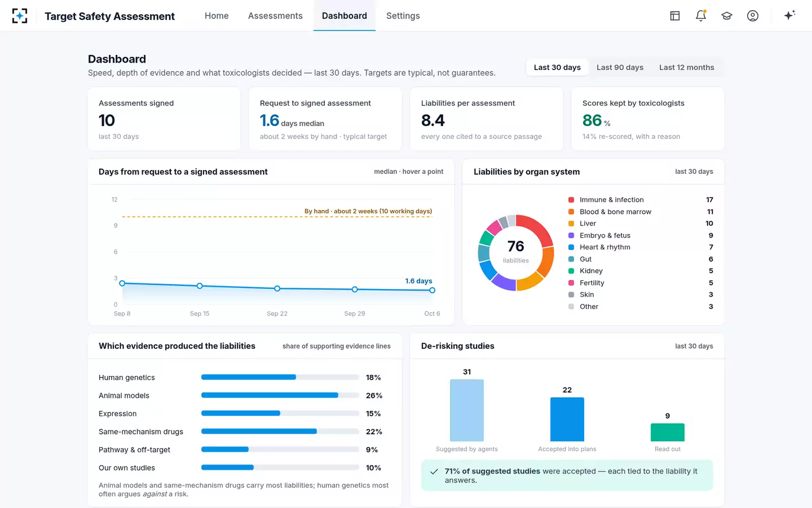Open the Assessments tab
This screenshot has width=812, height=508.
pyautogui.click(x=275, y=16)
